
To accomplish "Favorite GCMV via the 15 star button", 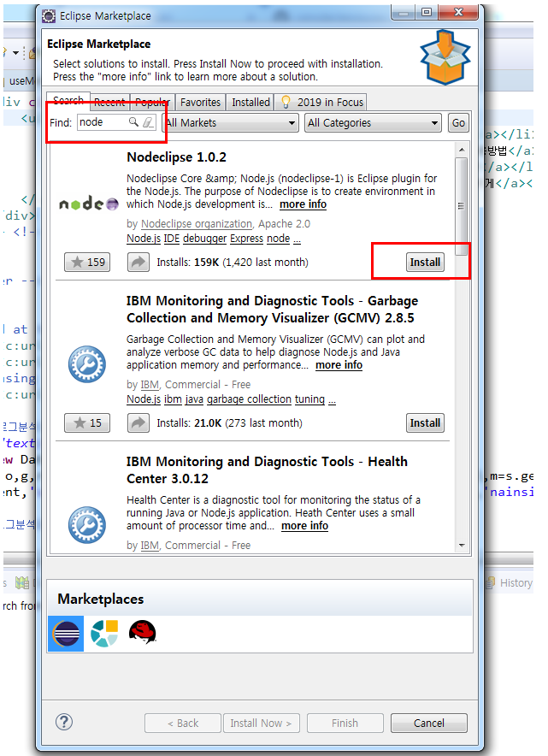I will pos(87,422).
